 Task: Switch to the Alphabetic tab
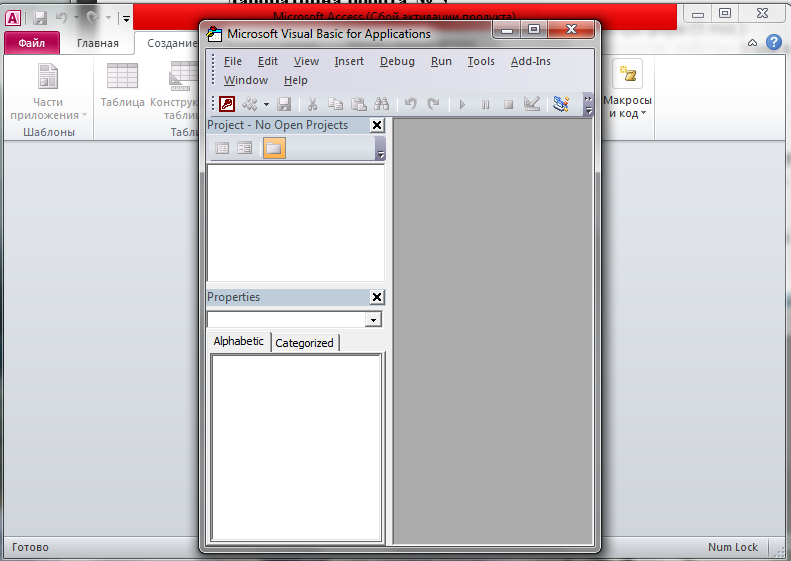point(239,342)
